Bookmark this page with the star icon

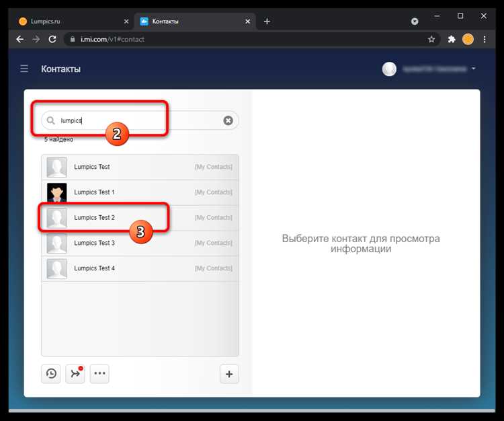[431, 39]
